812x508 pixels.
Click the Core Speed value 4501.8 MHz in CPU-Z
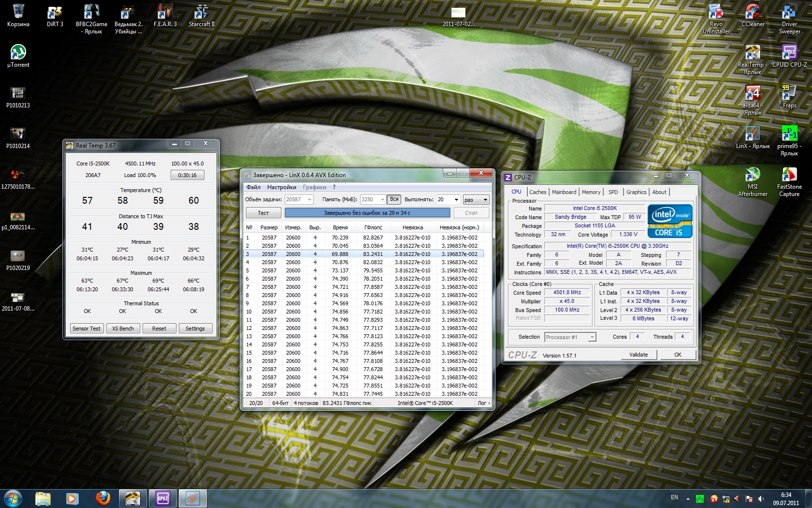[567, 293]
